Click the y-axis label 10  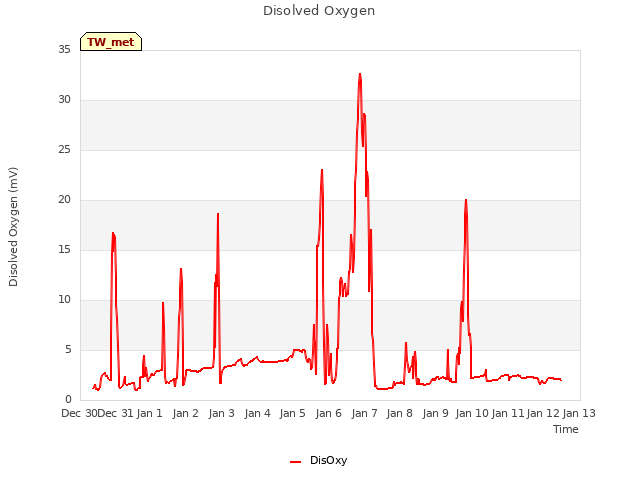pyautogui.click(x=64, y=300)
